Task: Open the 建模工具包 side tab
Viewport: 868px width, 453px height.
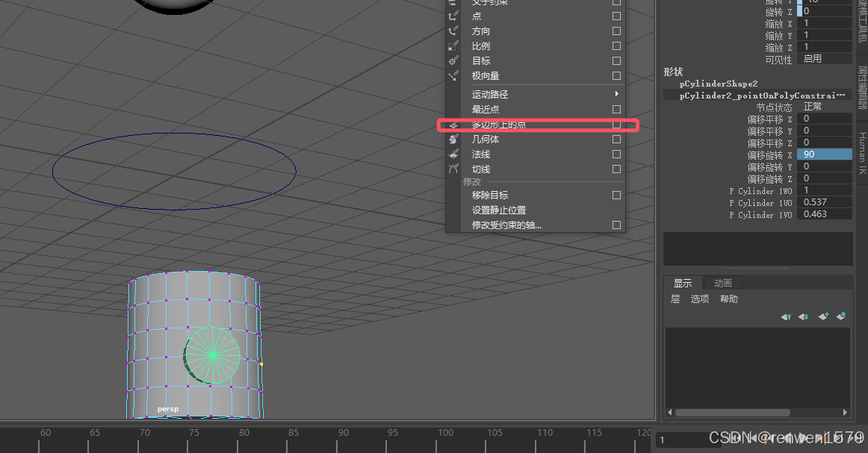Action: click(863, 21)
